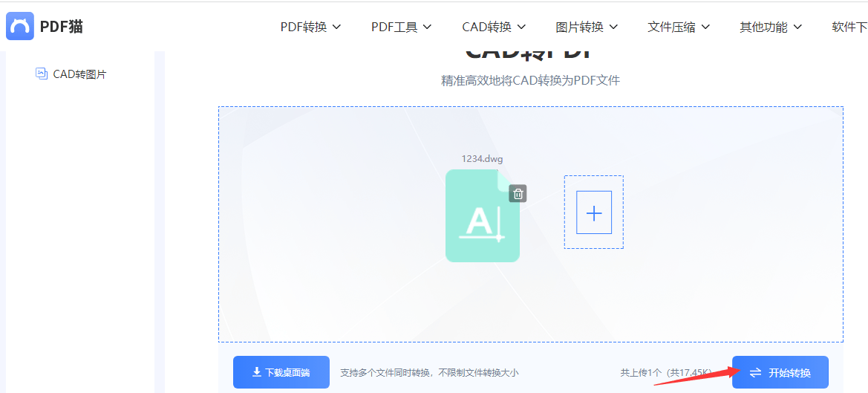Click the PDF猫 cat logo icon
This screenshot has width=868, height=393.
20,26
